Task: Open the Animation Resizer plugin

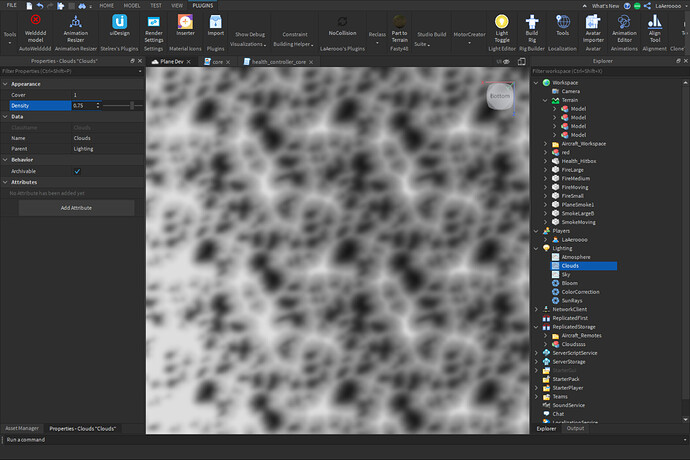Action: coord(76,22)
